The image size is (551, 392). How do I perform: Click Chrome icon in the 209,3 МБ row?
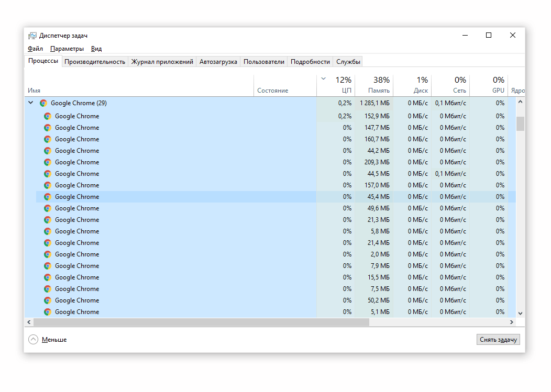48,162
